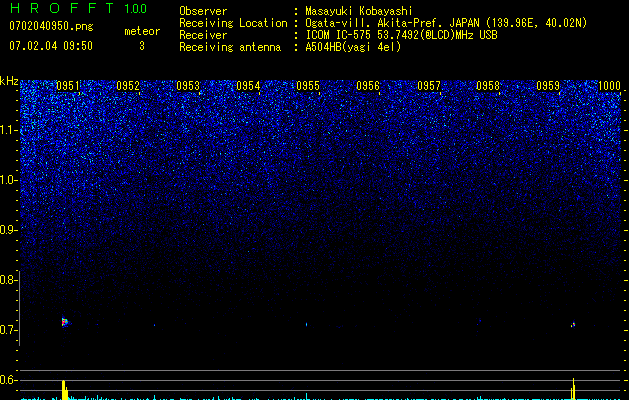Click the 1.0 kHz axis label

click(x=7, y=180)
